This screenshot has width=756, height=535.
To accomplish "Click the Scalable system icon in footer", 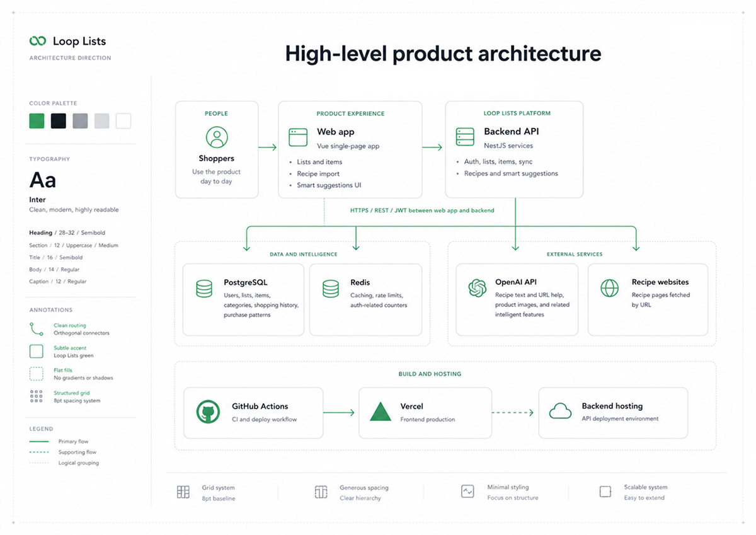I will [605, 492].
